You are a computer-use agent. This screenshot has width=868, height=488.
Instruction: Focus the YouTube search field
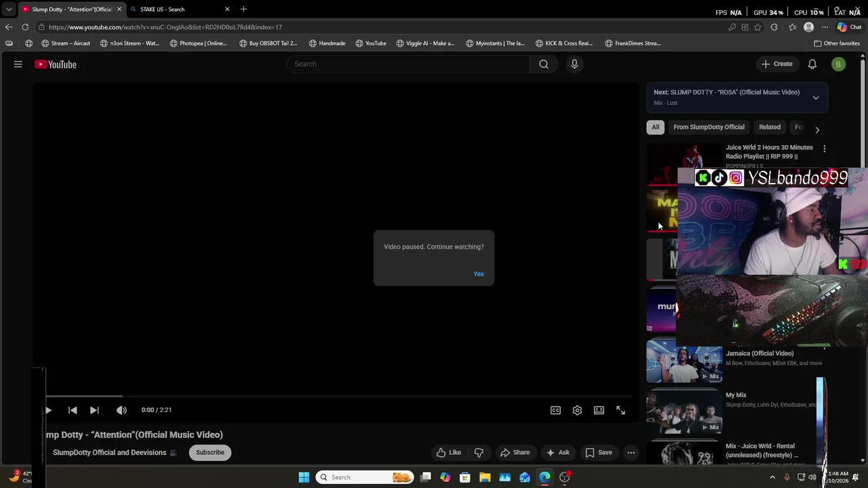tap(408, 64)
